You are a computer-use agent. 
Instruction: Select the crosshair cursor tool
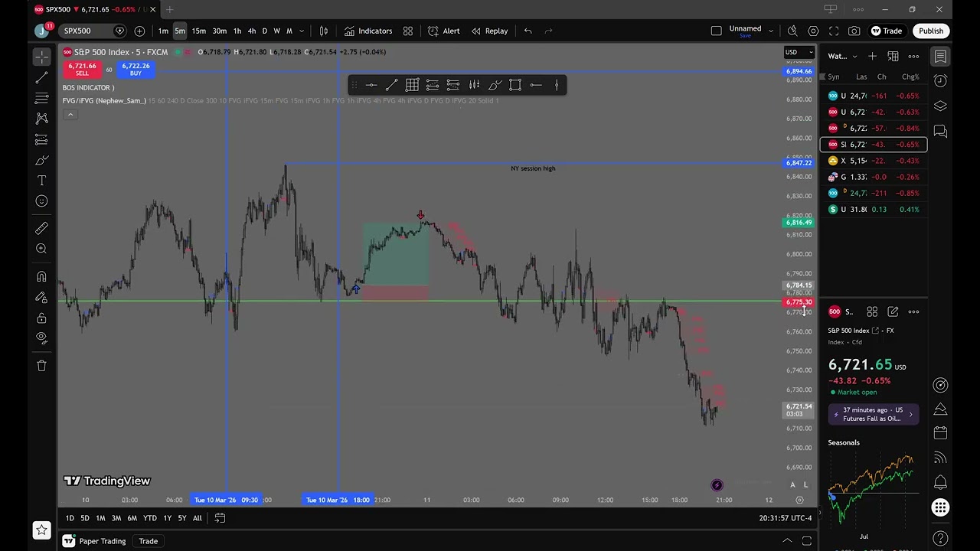pyautogui.click(x=41, y=57)
